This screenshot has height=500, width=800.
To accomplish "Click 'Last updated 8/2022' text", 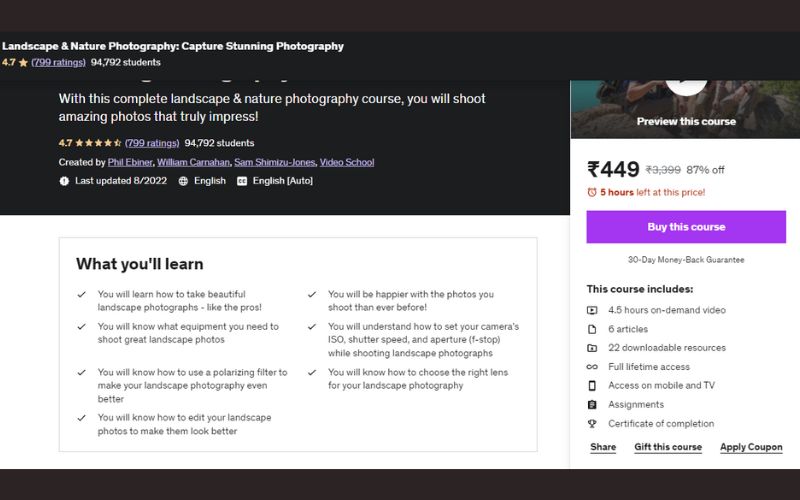I will [x=121, y=181].
